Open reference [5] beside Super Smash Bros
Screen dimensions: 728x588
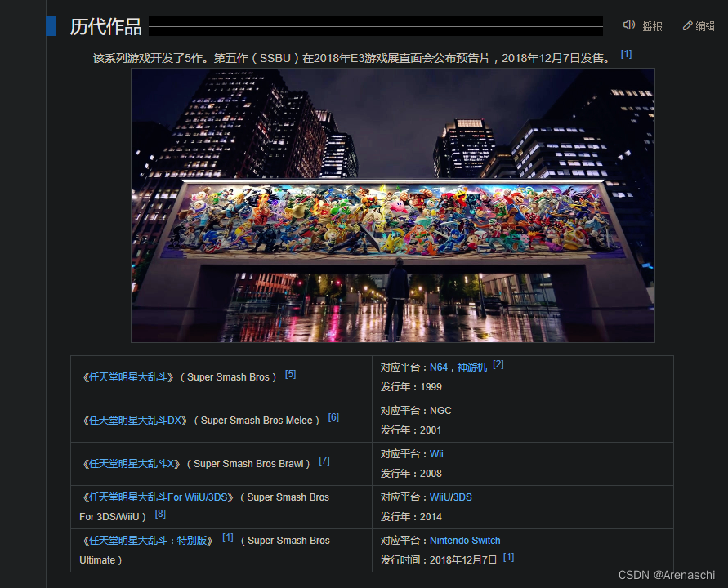290,374
